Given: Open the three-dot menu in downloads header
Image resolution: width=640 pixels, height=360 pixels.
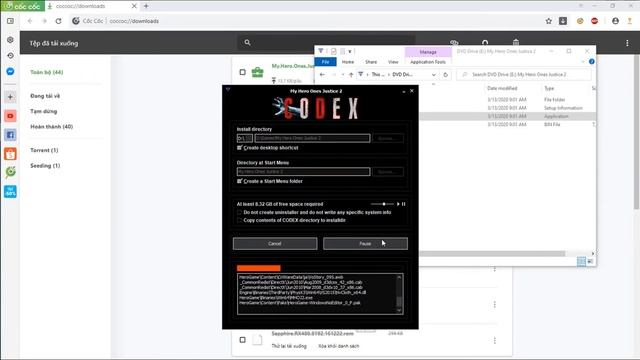Looking at the screenshot, I should pos(627,43).
